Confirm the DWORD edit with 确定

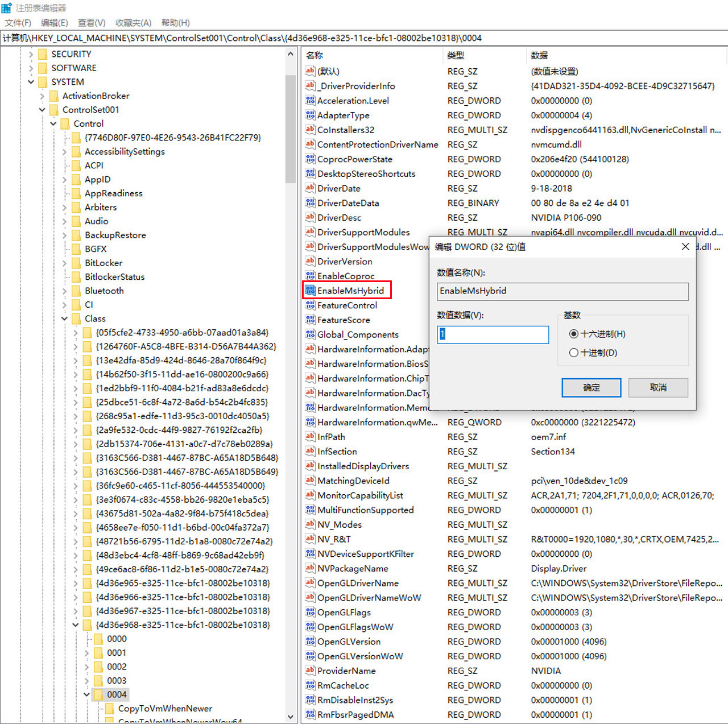591,387
